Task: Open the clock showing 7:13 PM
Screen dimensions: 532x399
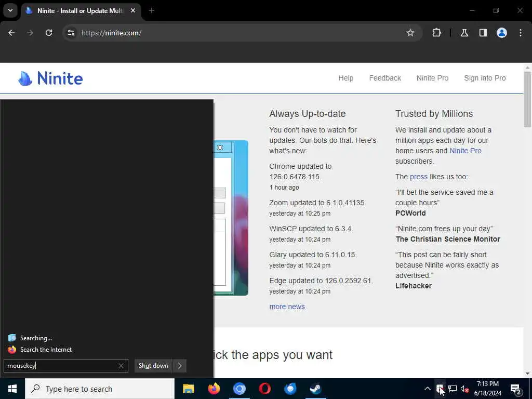Action: pyautogui.click(x=487, y=389)
